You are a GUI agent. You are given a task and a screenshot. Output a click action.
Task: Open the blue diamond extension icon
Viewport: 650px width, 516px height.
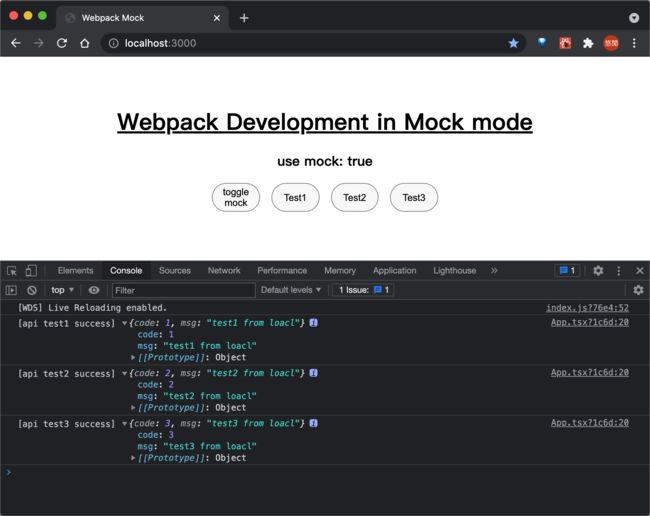coord(541,42)
